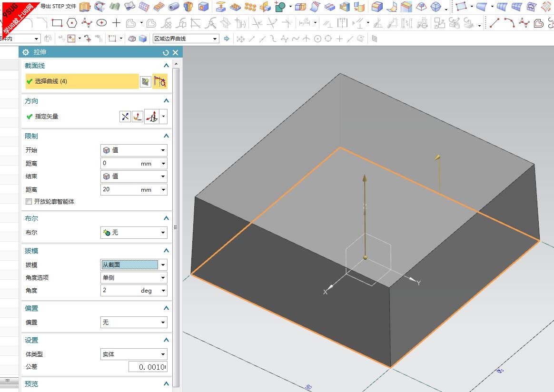Open options arrow of the 角度 field
Screen dimensions: 554x392
pyautogui.click(x=163, y=291)
